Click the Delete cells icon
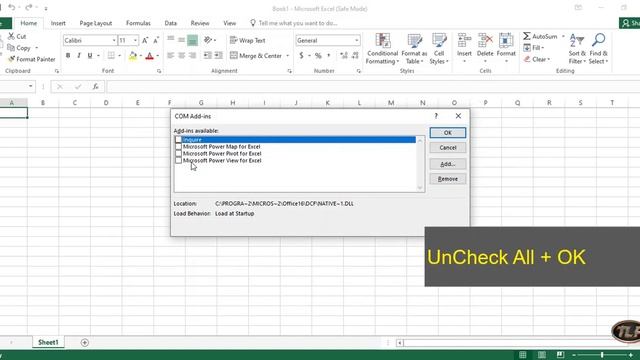This screenshot has width=640, height=360. (485, 41)
